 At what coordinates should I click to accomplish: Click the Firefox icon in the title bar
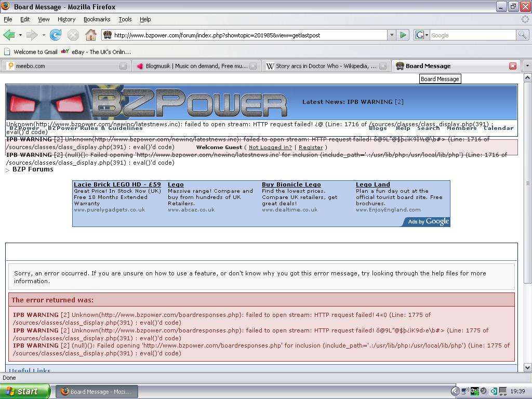pyautogui.click(x=6, y=6)
